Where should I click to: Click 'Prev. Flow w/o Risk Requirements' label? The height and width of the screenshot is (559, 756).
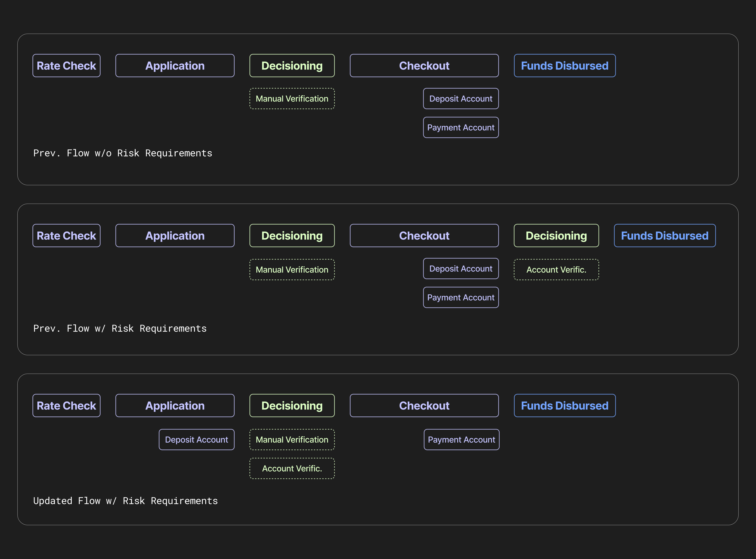tap(123, 153)
